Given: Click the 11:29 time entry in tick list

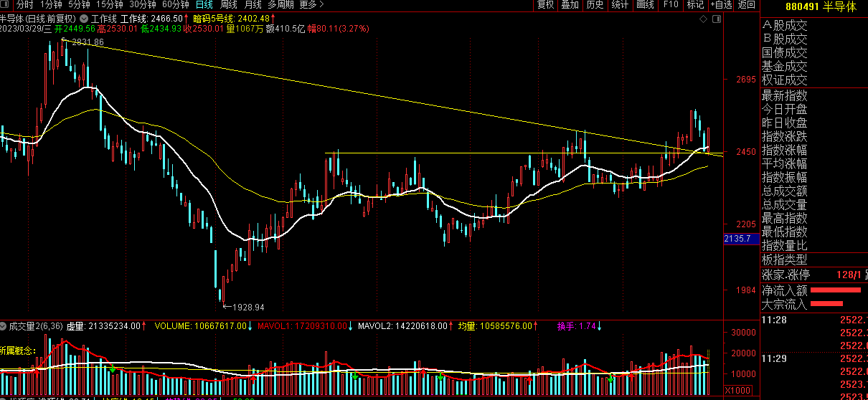Looking at the screenshot, I should pos(773,358).
